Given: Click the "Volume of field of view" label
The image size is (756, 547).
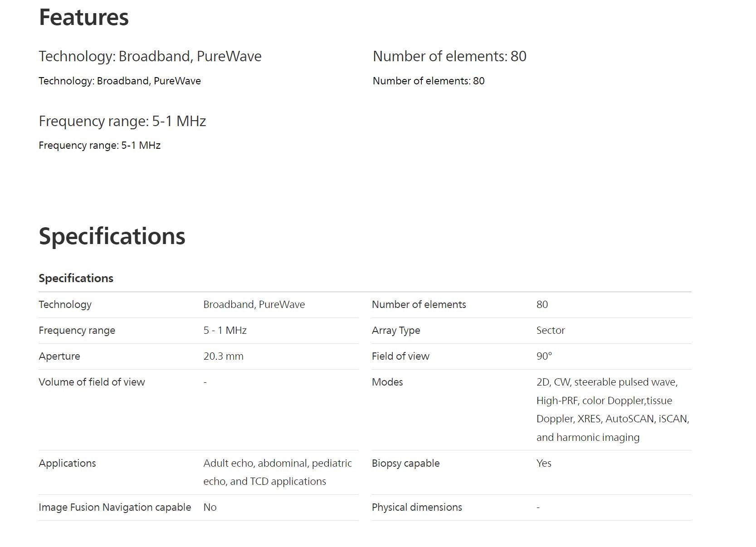Looking at the screenshot, I should coord(92,382).
